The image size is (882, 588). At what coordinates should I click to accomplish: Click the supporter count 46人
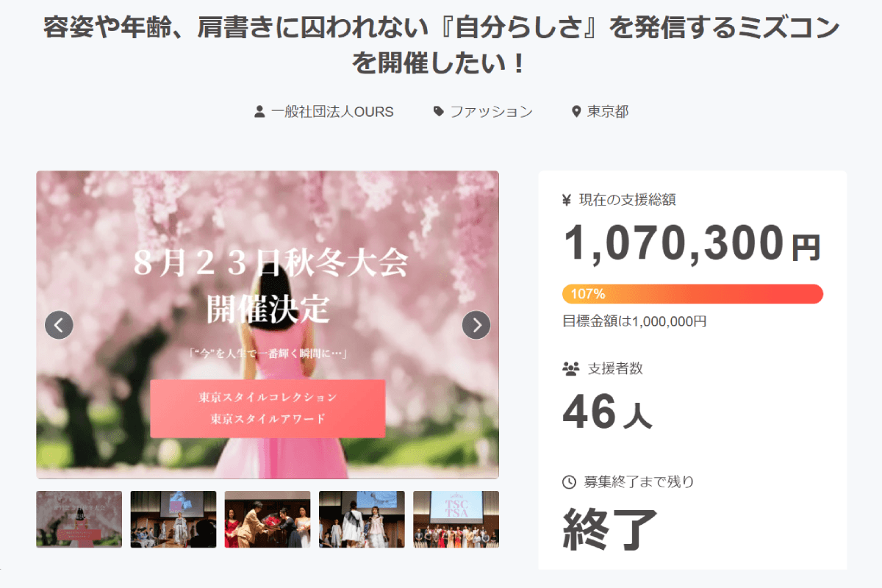(x=607, y=413)
